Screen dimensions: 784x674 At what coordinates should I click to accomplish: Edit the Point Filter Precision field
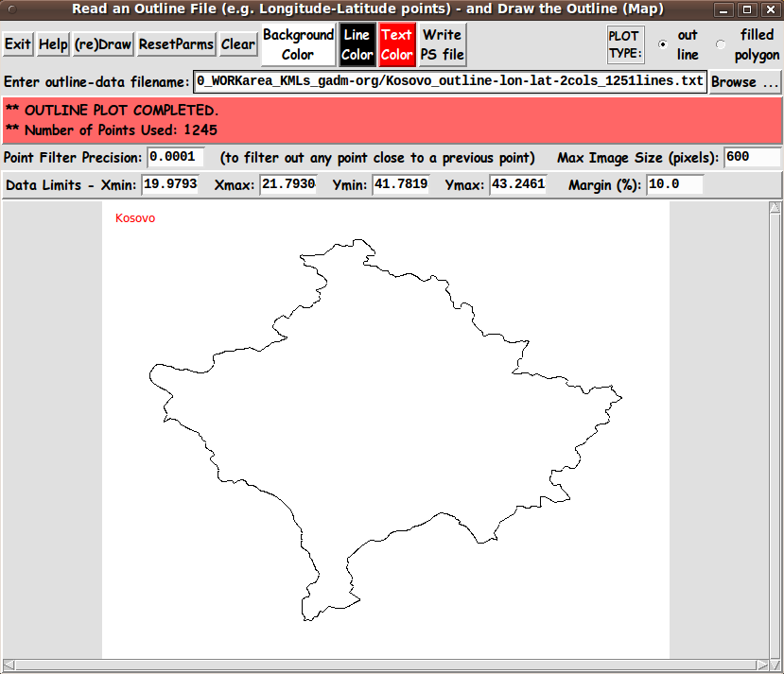click(x=176, y=157)
